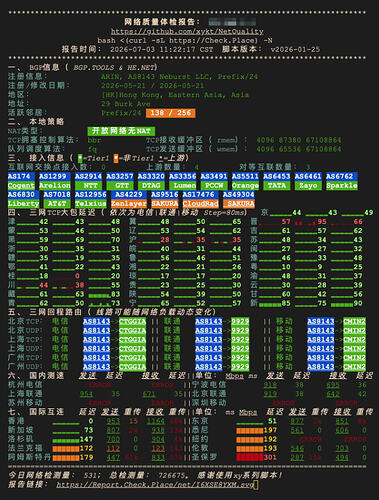Click the 新加坡 row label
Image resolution: width=379 pixels, height=500 pixels.
(x=21, y=430)
